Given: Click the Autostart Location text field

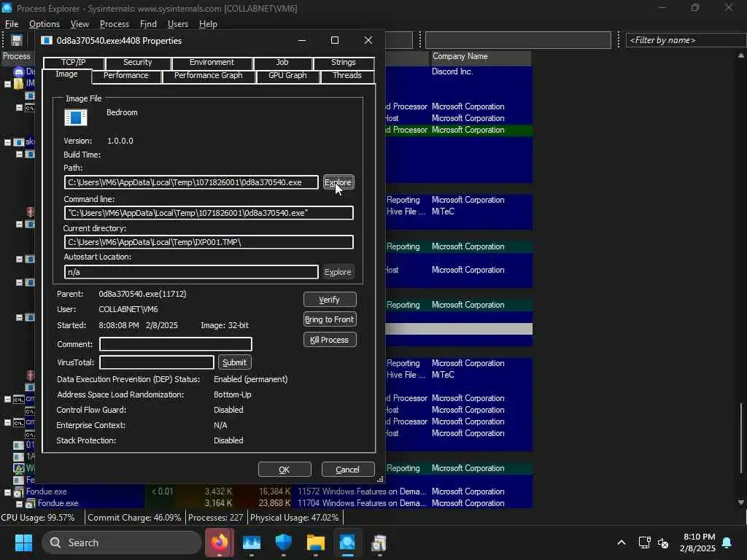Looking at the screenshot, I should click(191, 272).
